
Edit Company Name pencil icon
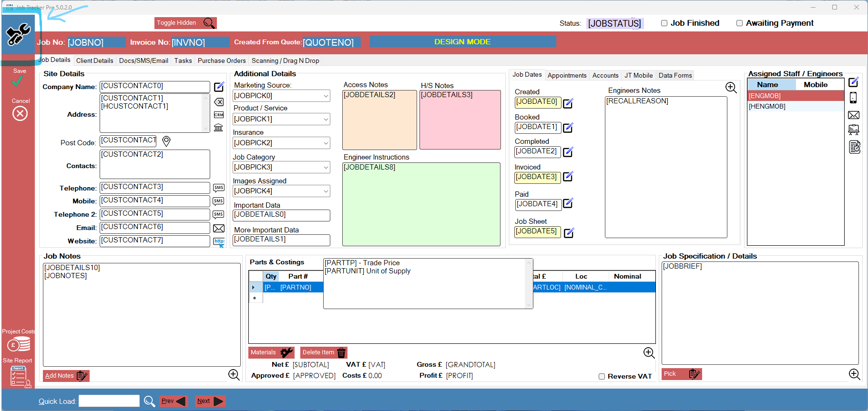[219, 87]
